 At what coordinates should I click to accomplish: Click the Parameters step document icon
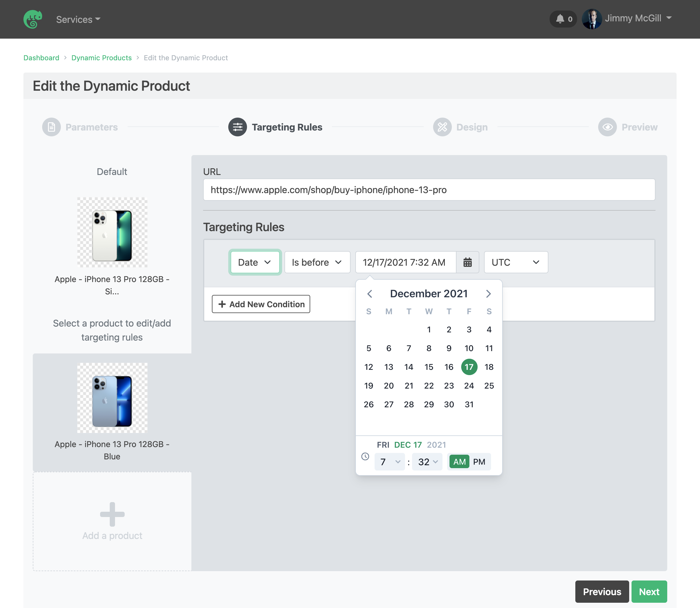52,127
